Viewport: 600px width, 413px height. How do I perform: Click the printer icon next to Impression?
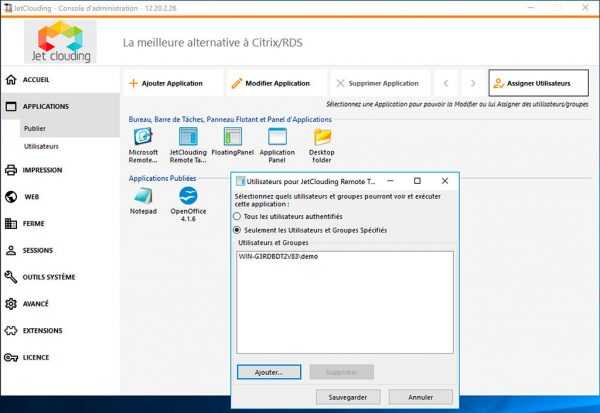point(11,170)
